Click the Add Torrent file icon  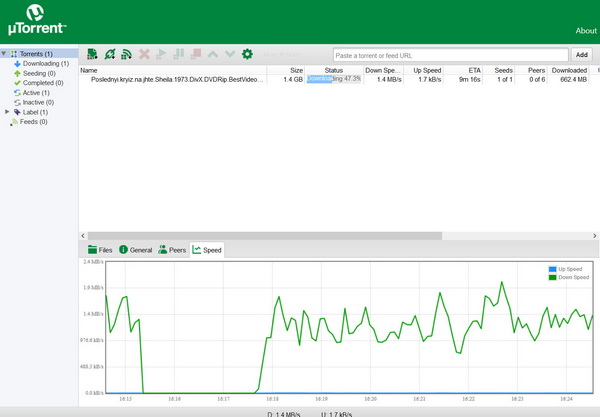92,54
